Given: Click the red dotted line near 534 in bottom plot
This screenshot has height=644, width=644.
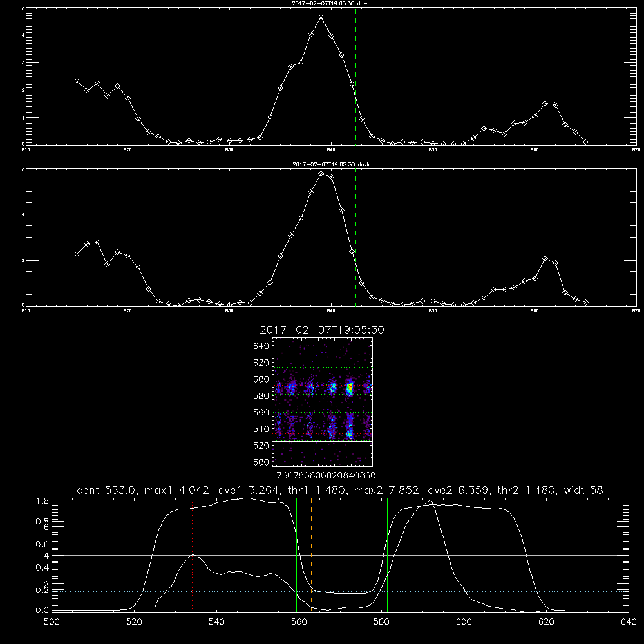Looking at the screenshot, I should click(x=192, y=555).
